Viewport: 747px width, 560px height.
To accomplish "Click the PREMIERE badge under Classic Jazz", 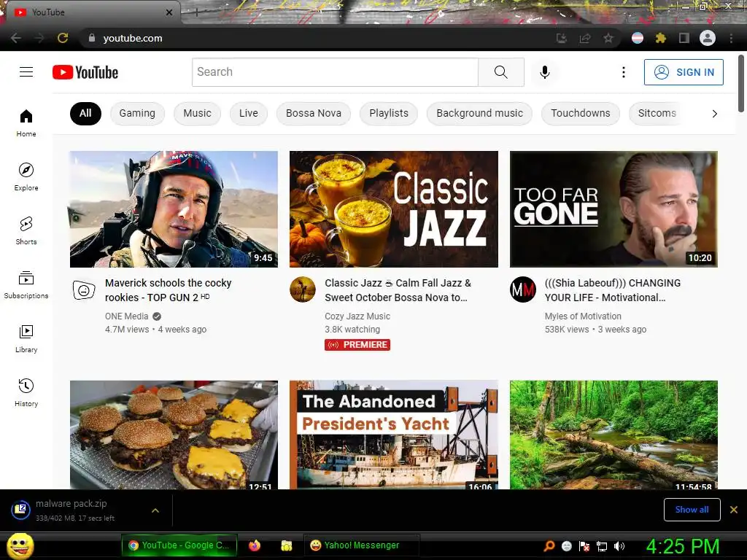I will tap(357, 345).
